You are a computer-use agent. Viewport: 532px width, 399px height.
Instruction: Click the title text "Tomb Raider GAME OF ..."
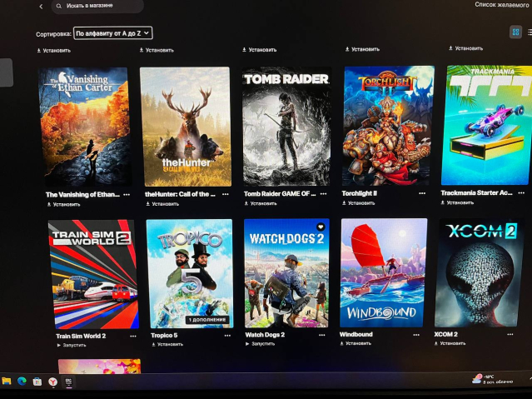(280, 194)
